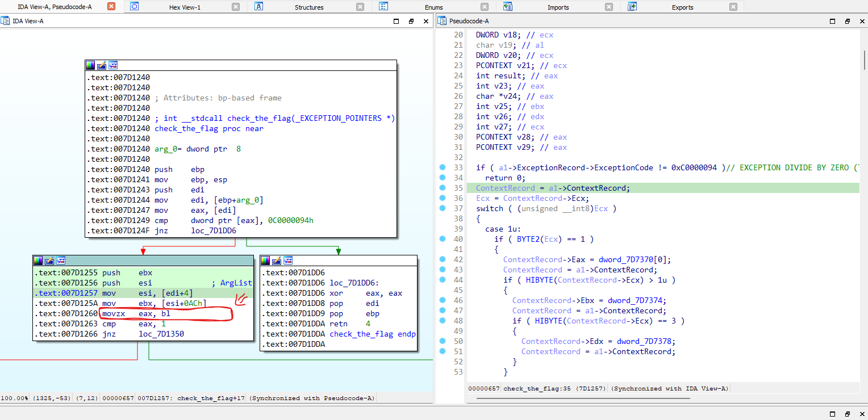
Task: Click group-nodes icon on check_the_flag proc node
Action: (x=113, y=65)
